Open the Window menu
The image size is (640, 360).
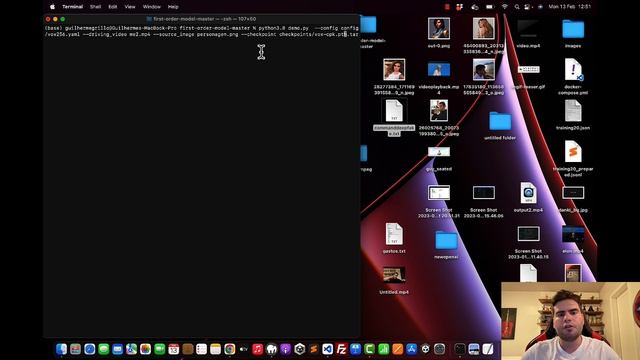(x=151, y=7)
